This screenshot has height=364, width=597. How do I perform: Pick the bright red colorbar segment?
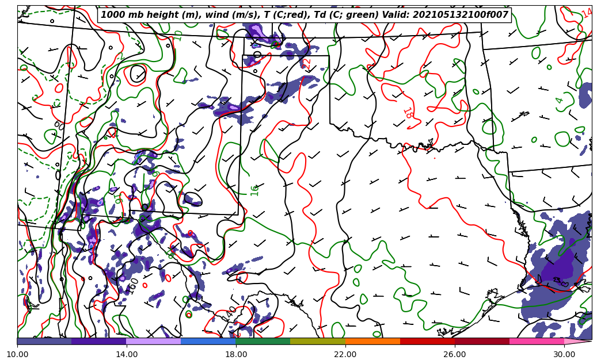427,341
